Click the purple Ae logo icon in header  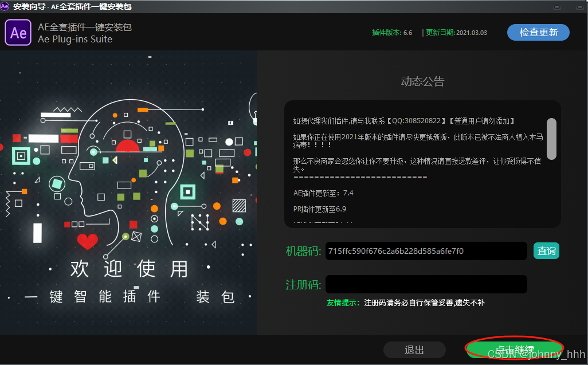pos(18,33)
